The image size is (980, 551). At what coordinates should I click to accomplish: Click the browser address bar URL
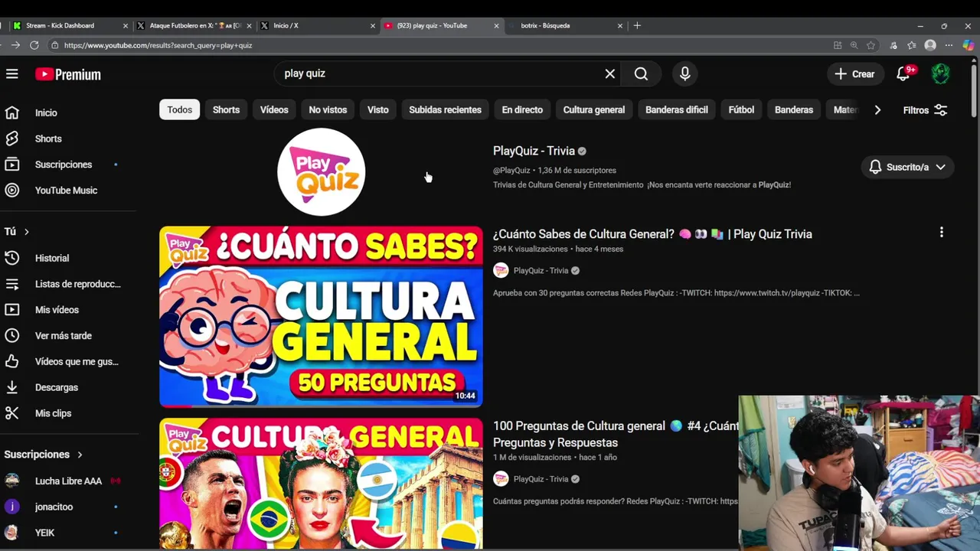tap(158, 45)
